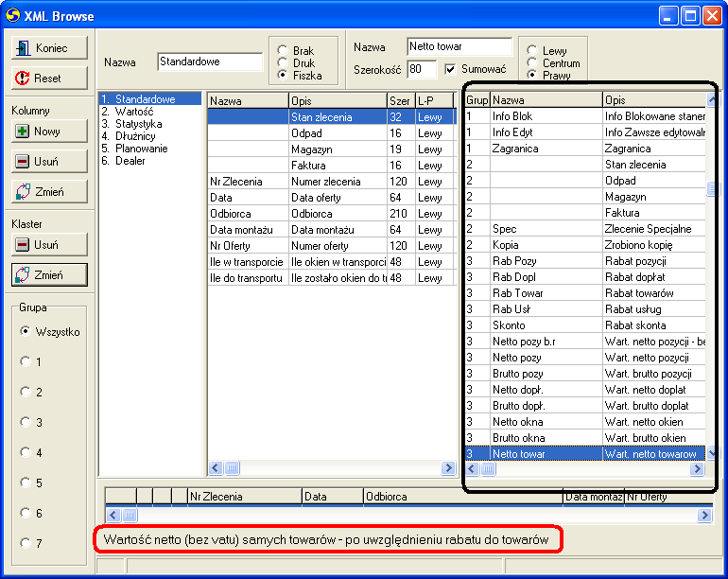Click the Grup column header in right table
728x579 pixels.
pos(477,100)
